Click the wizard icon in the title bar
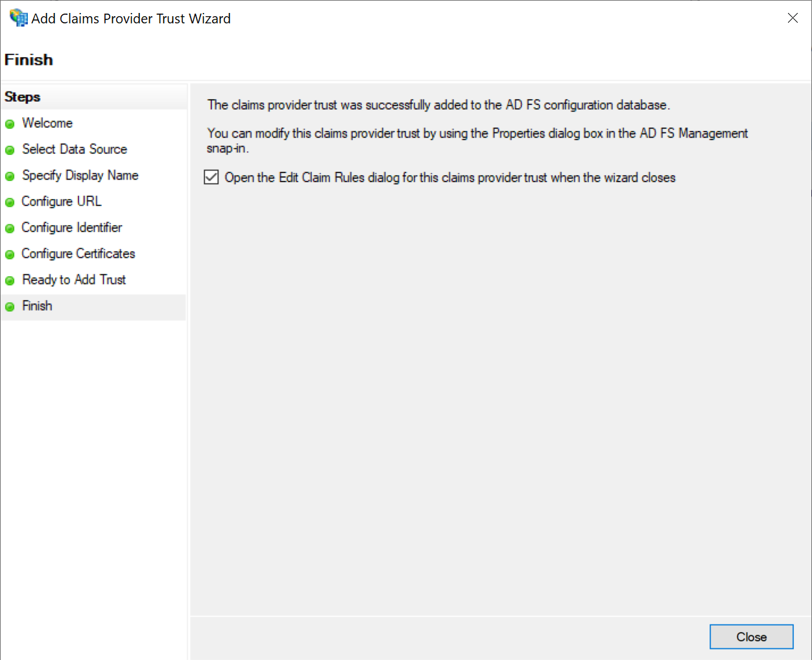The image size is (812, 660). tap(18, 18)
